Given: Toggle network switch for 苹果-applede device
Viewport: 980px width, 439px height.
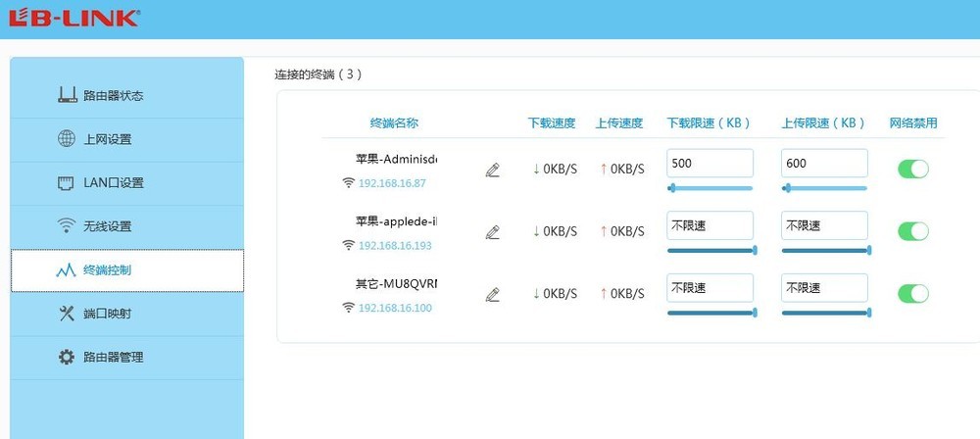Looking at the screenshot, I should (913, 231).
